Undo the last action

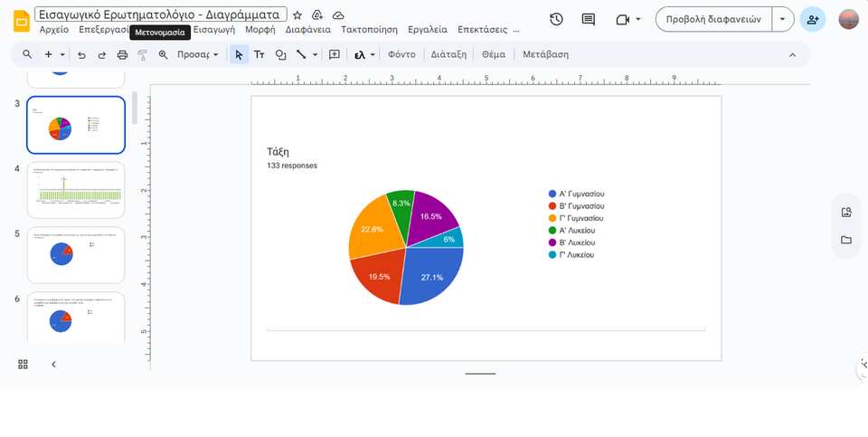pyautogui.click(x=81, y=54)
